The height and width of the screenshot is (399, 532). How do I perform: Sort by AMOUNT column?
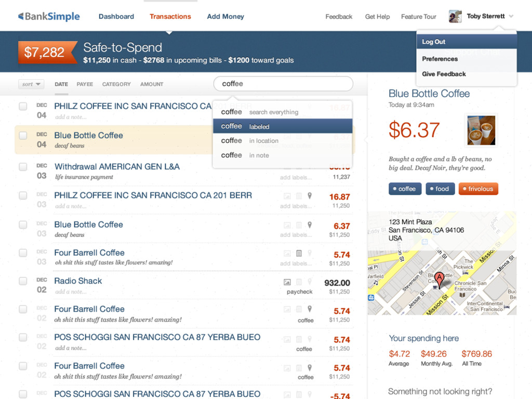(152, 84)
